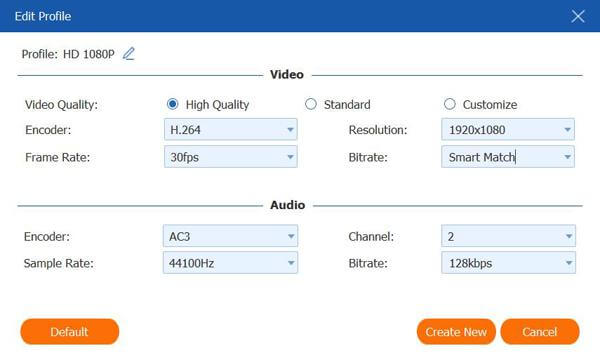600x362 pixels.
Task: Click the Default button
Action: 70,332
